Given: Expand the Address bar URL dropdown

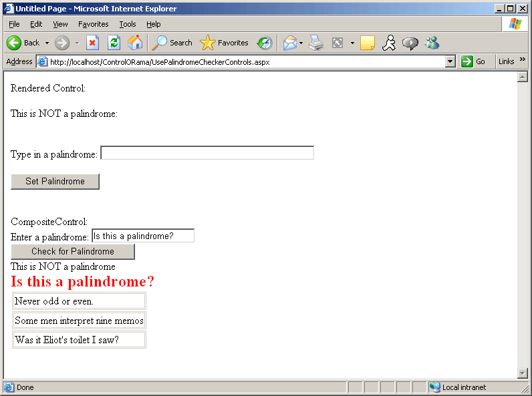Looking at the screenshot, I should [x=450, y=61].
